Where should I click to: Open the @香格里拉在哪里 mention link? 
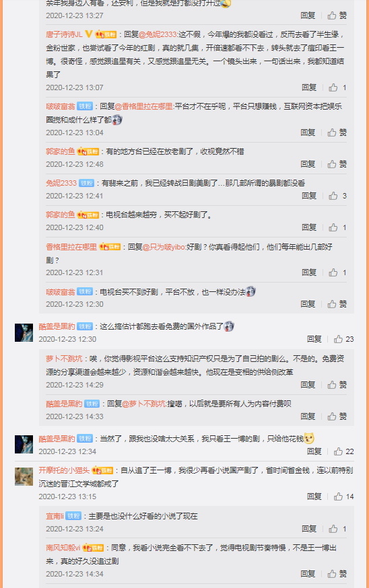click(x=143, y=106)
